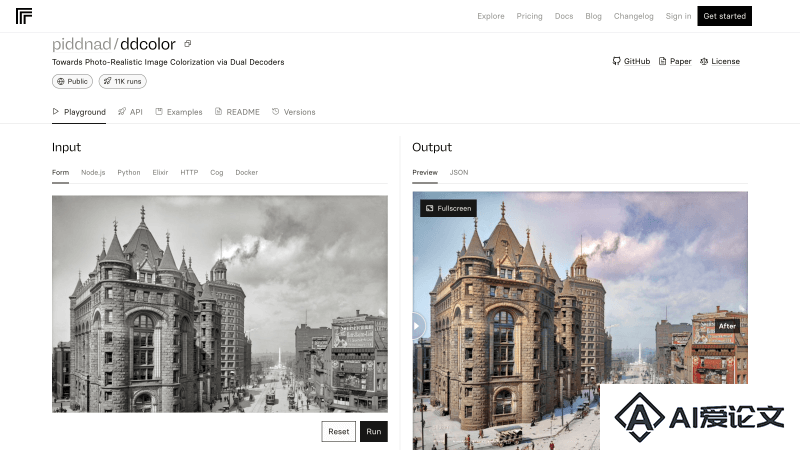Viewport: 800px width, 450px height.
Task: Go to the Docs link
Action: coord(564,16)
